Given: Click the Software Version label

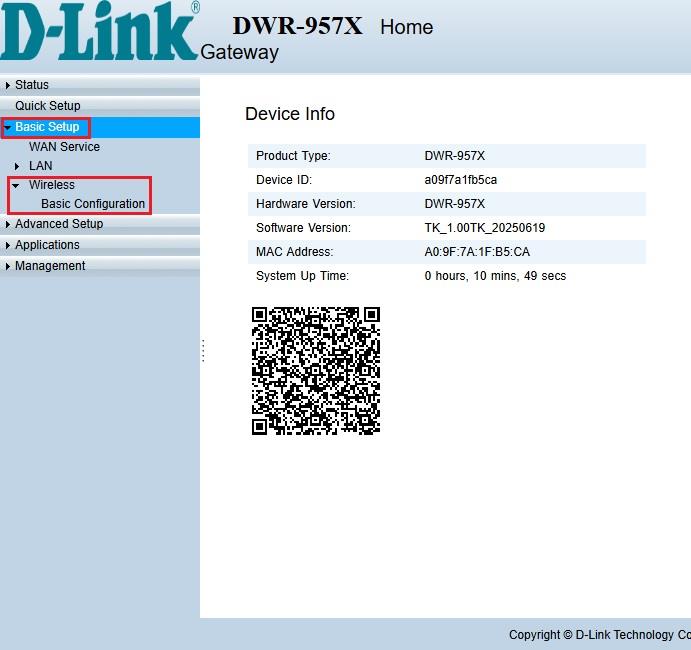Looking at the screenshot, I should tap(303, 228).
